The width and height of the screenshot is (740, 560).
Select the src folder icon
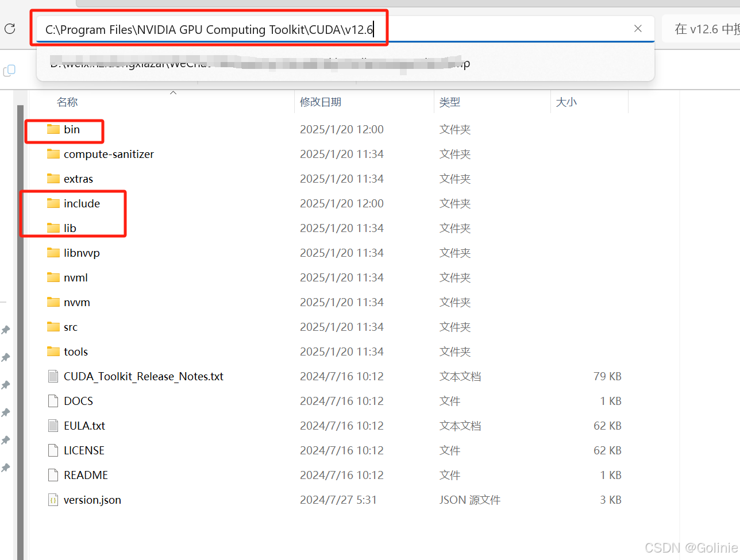pyautogui.click(x=53, y=327)
